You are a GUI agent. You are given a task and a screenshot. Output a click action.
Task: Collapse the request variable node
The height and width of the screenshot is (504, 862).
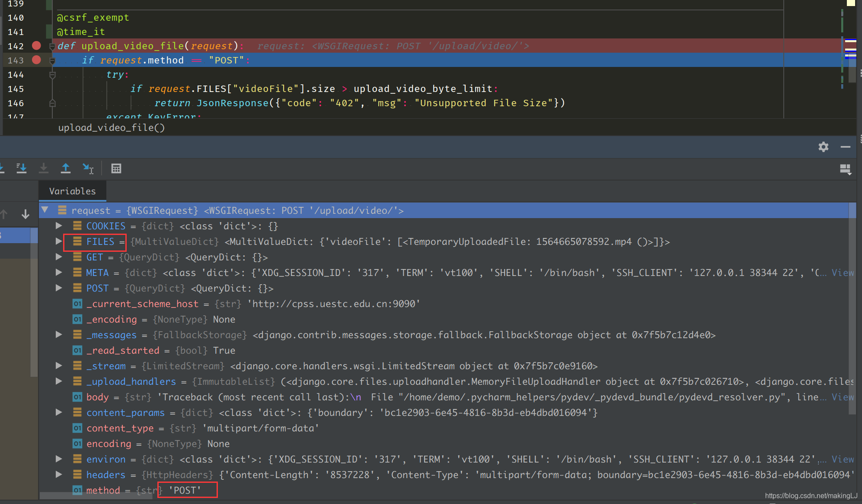[x=45, y=210]
